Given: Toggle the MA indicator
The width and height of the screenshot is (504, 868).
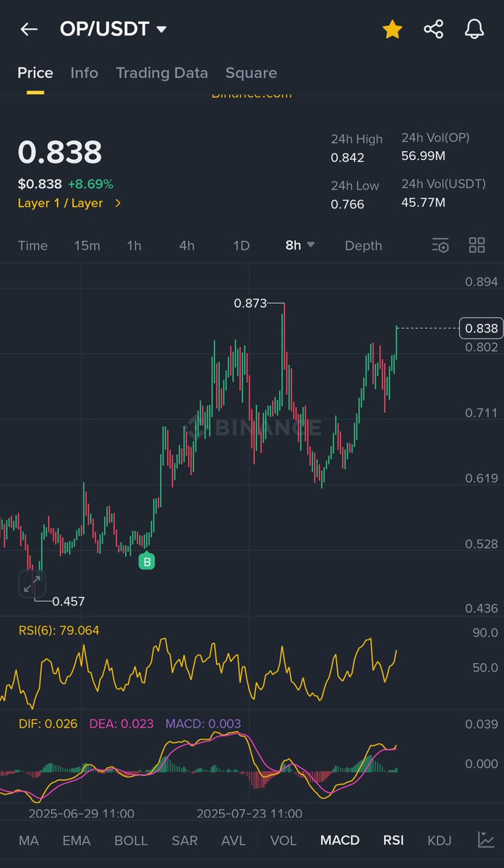Looking at the screenshot, I should coord(29,841).
